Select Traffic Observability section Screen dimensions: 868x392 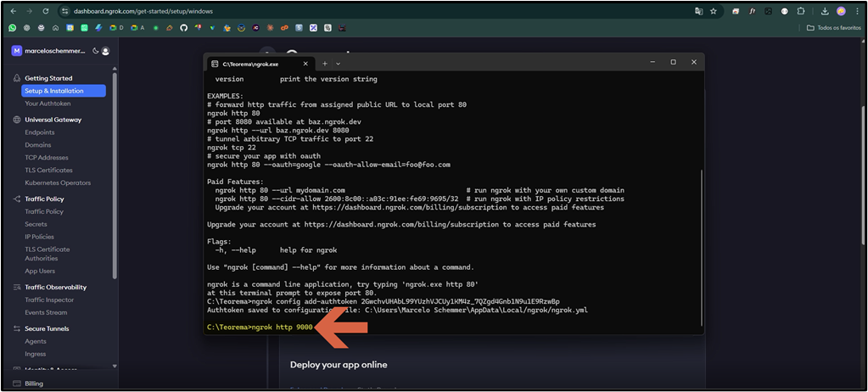[x=55, y=288]
